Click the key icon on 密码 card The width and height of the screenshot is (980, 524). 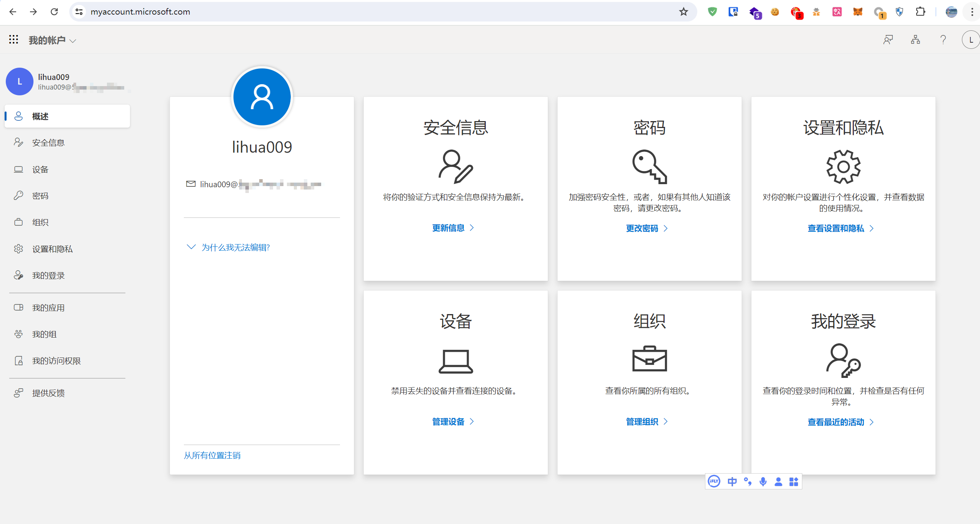[649, 166]
